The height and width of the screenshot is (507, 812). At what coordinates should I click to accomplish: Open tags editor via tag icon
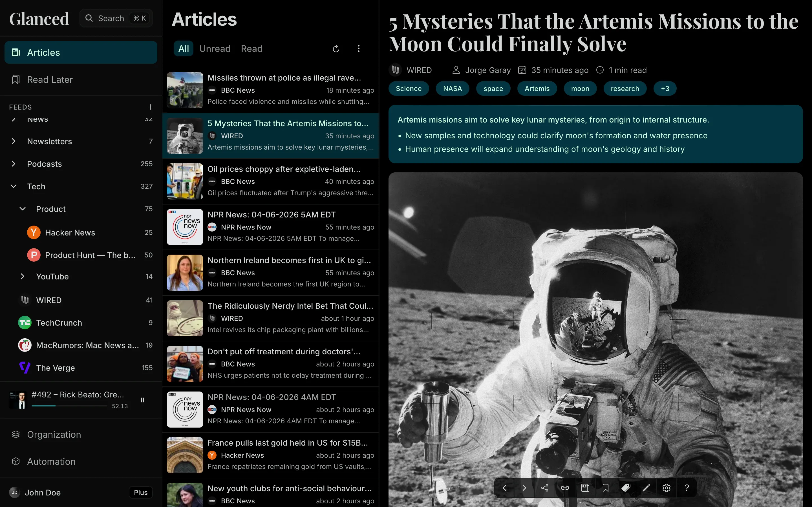tap(626, 488)
